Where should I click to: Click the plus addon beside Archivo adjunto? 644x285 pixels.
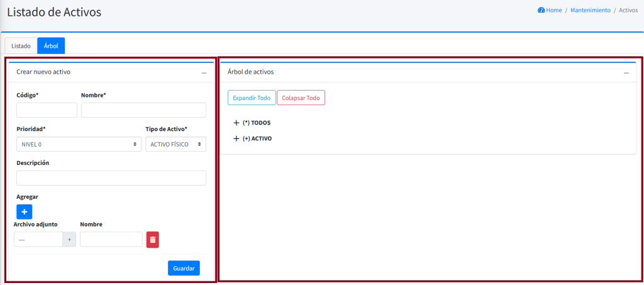(69, 239)
